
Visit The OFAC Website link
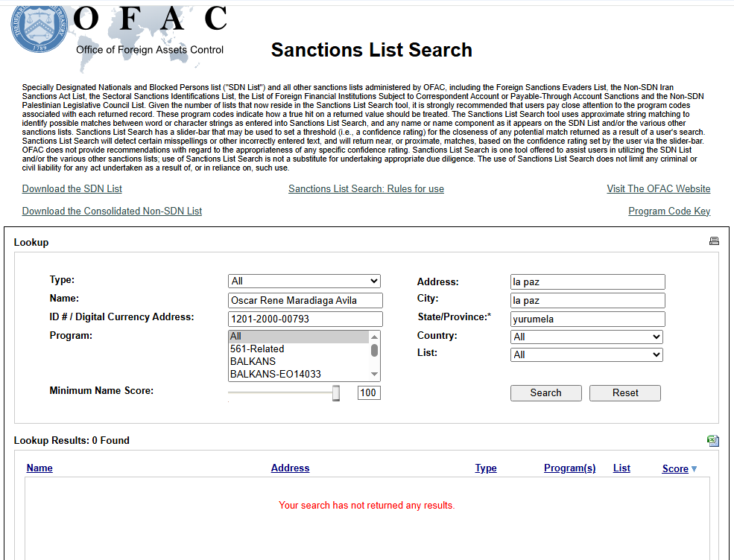(x=658, y=189)
